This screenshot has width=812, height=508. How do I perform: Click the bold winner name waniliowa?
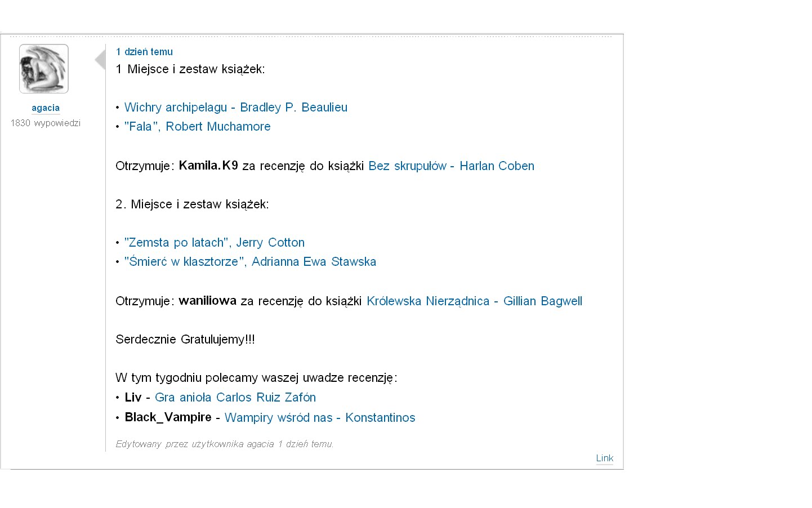207,301
